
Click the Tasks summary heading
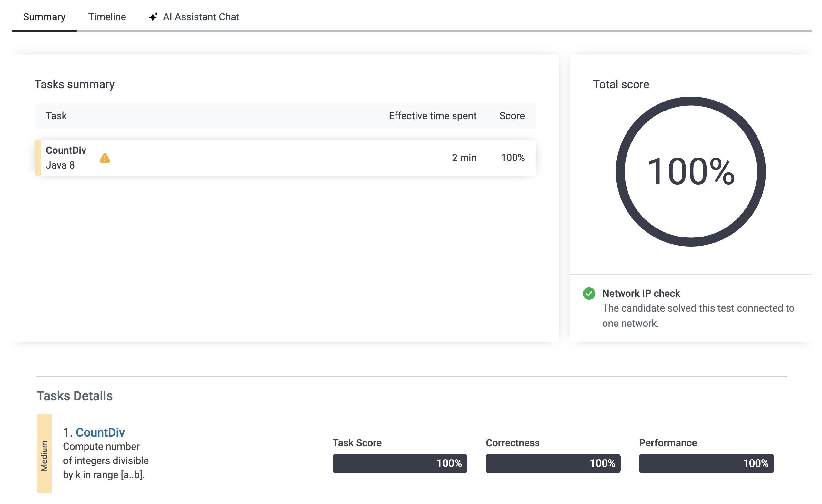[x=75, y=84]
